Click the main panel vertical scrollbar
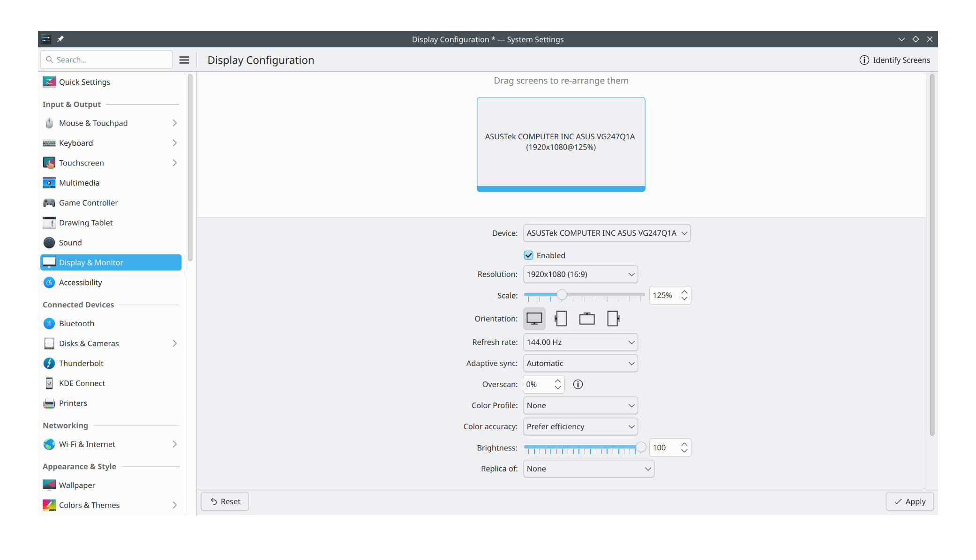The image size is (976, 560). tap(932, 255)
